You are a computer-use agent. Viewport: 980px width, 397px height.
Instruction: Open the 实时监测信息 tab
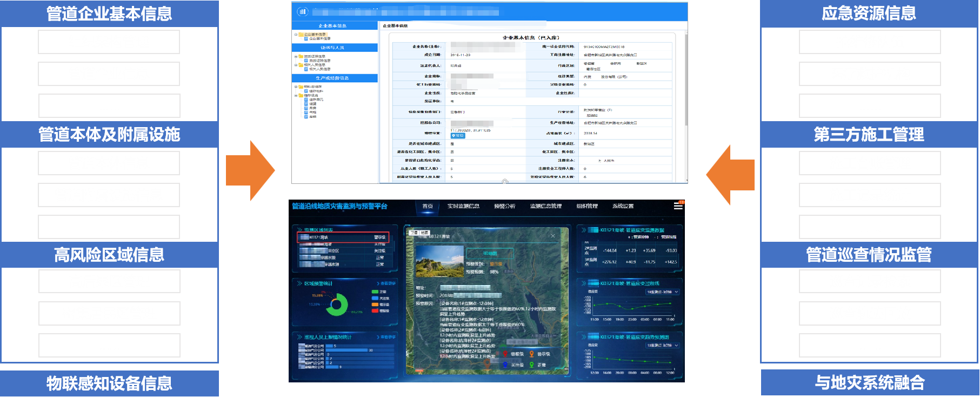[x=463, y=206]
